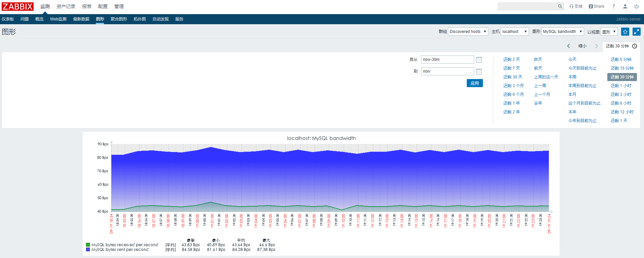Viewport: 644px width, 258px height.
Task: Click the Zabbix Share link icon
Action: (596, 6)
